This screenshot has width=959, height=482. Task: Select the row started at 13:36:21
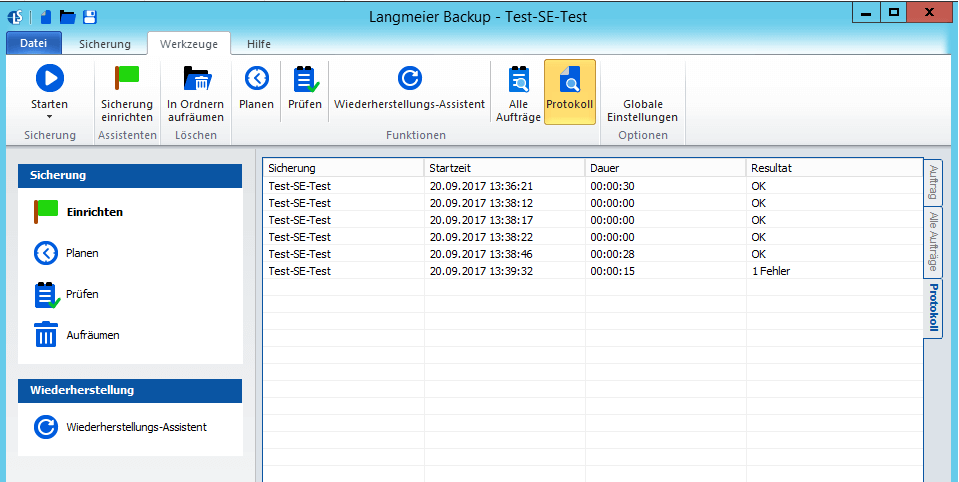point(593,186)
